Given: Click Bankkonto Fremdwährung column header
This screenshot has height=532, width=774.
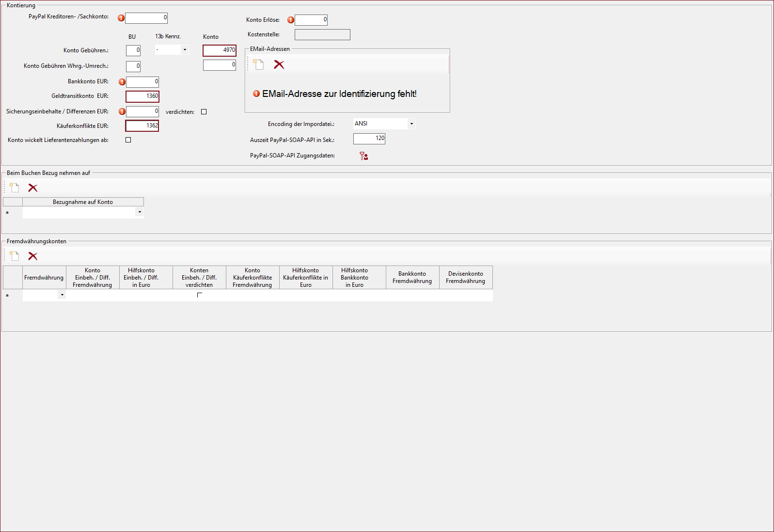Looking at the screenshot, I should (x=412, y=277).
